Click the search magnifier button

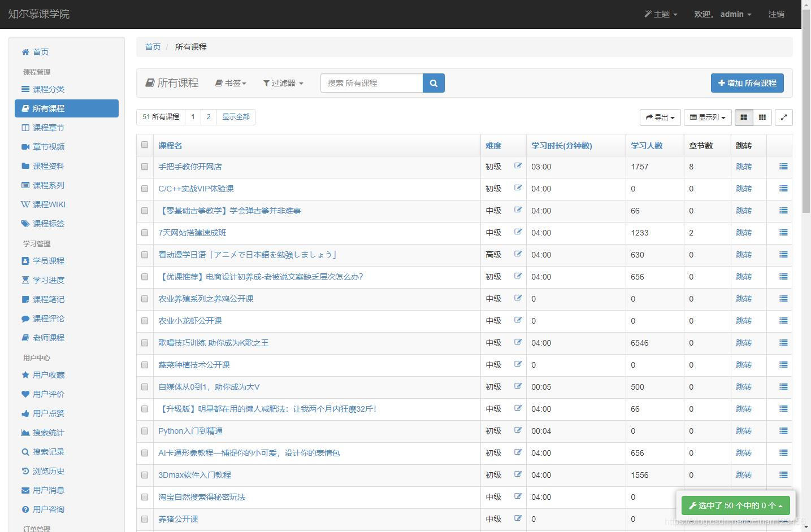click(433, 83)
